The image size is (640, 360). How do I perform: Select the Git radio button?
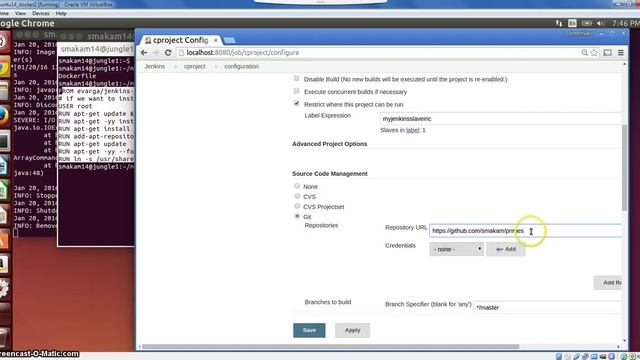point(297,216)
